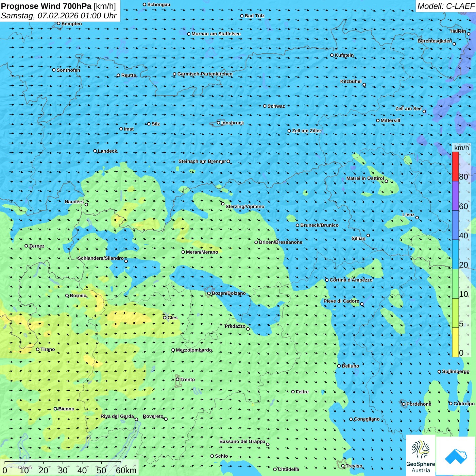Click the Belluno label
The image size is (476, 476).
(x=351, y=366)
